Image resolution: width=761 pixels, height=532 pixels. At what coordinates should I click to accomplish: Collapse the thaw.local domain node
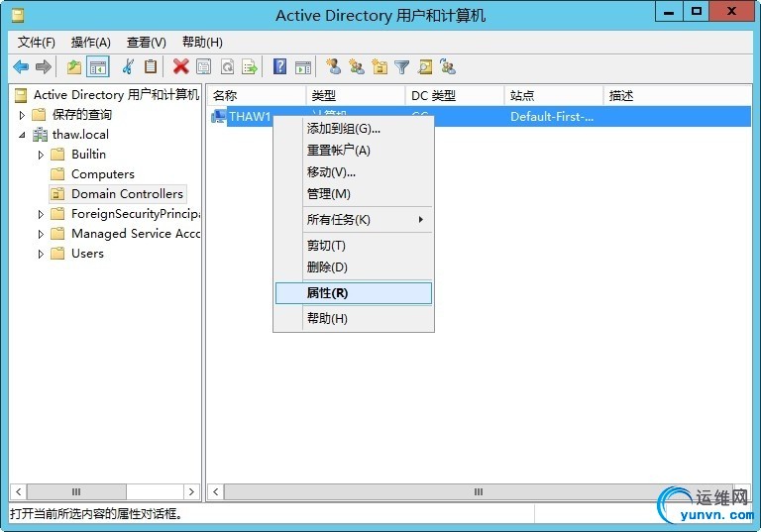point(22,135)
